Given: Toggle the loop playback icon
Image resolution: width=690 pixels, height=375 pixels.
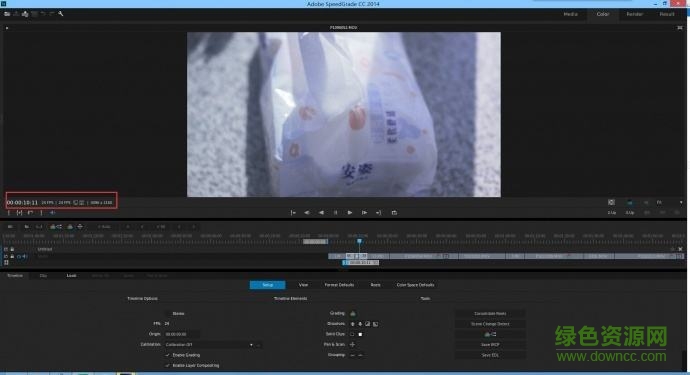Looking at the screenshot, I should coord(394,213).
